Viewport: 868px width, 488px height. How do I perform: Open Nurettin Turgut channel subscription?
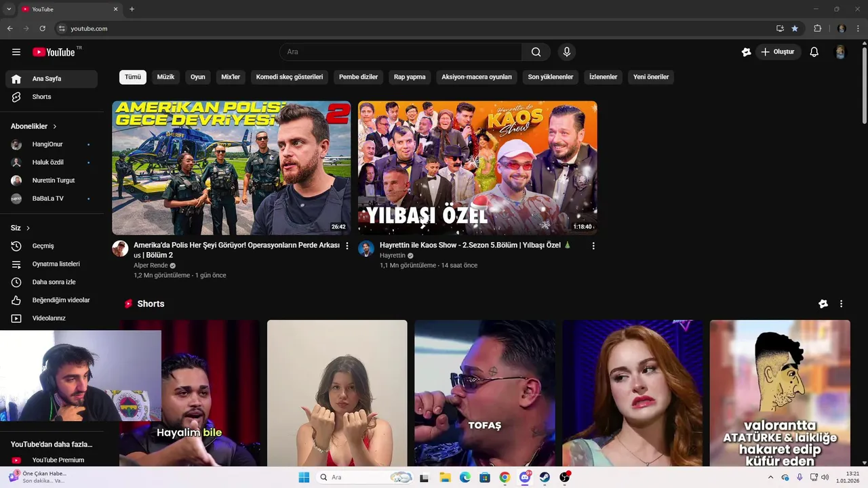click(x=52, y=180)
